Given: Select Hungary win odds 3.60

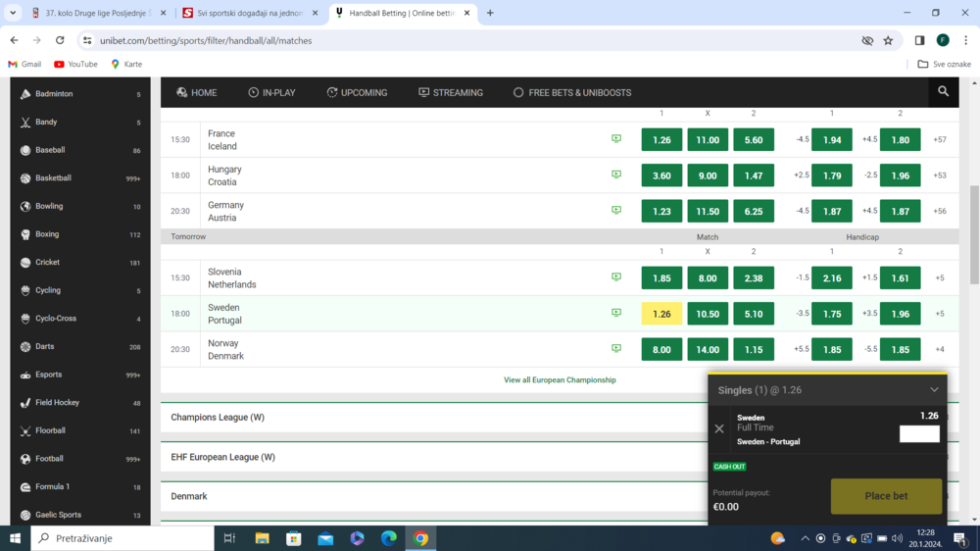Looking at the screenshot, I should [x=661, y=175].
